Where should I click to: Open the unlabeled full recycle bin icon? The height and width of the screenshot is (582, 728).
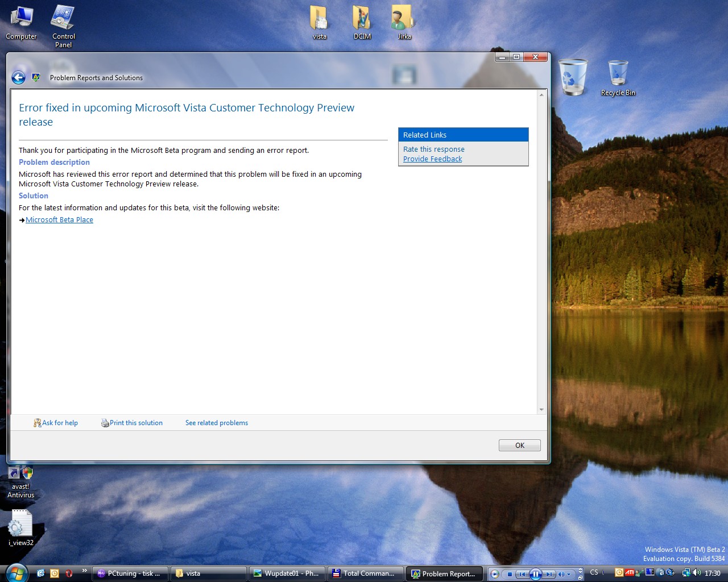tap(573, 77)
